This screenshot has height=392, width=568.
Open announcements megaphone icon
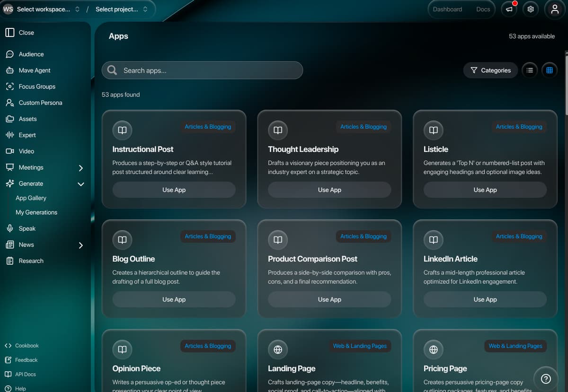tap(509, 9)
